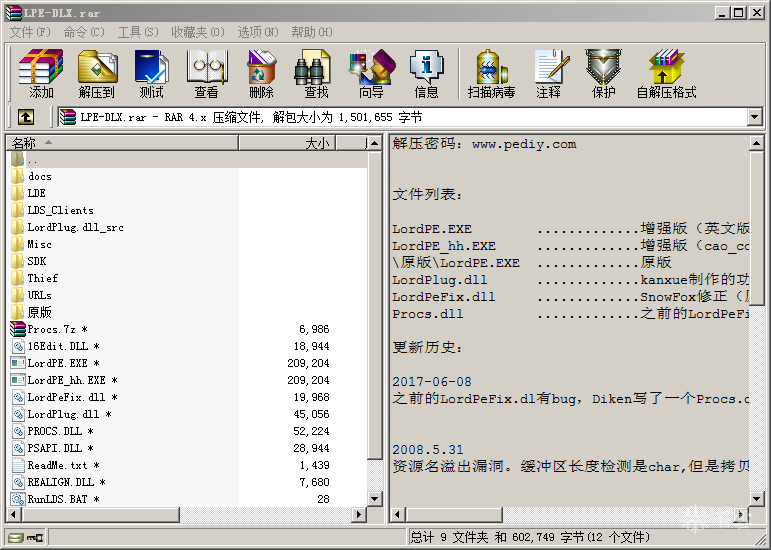Select the LordPE.EXE file icon

point(18,363)
